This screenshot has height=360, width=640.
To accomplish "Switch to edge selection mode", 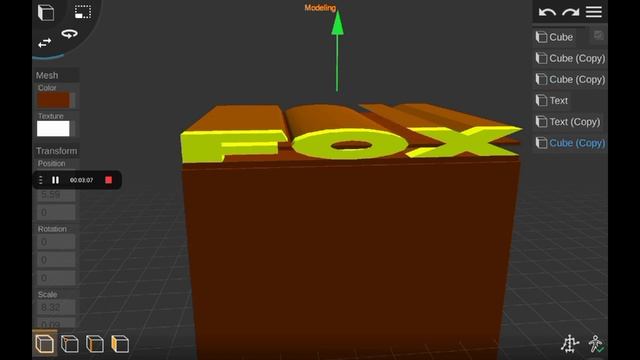I will 95,344.
